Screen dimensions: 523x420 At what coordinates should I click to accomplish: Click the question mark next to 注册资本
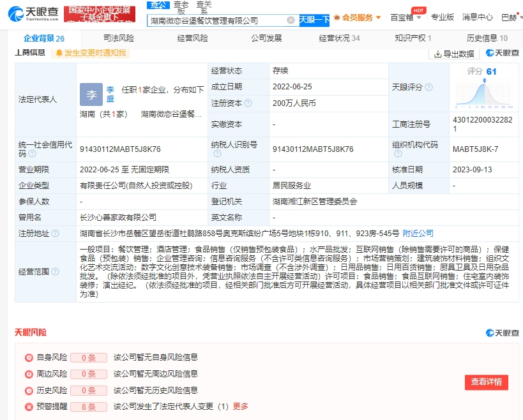click(x=248, y=103)
